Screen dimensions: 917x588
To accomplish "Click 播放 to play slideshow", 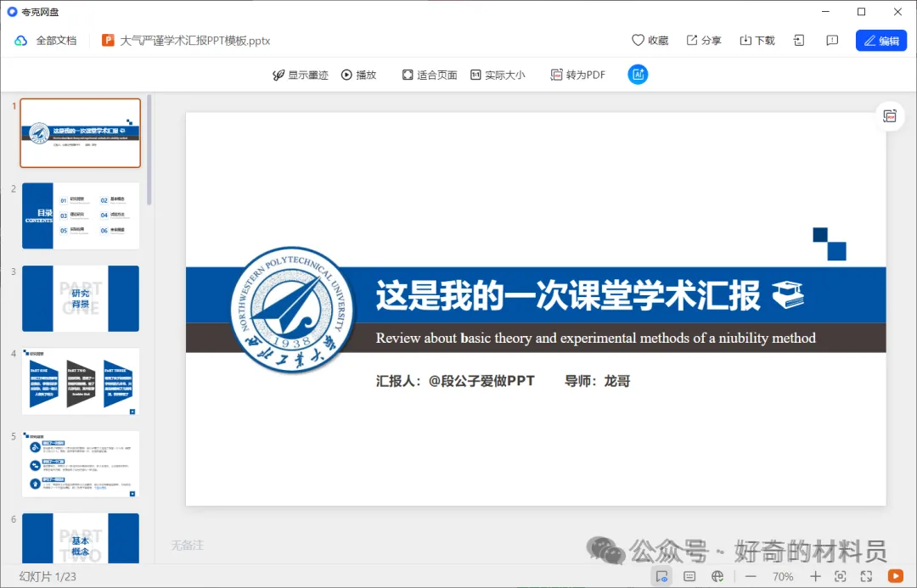I will 358,75.
